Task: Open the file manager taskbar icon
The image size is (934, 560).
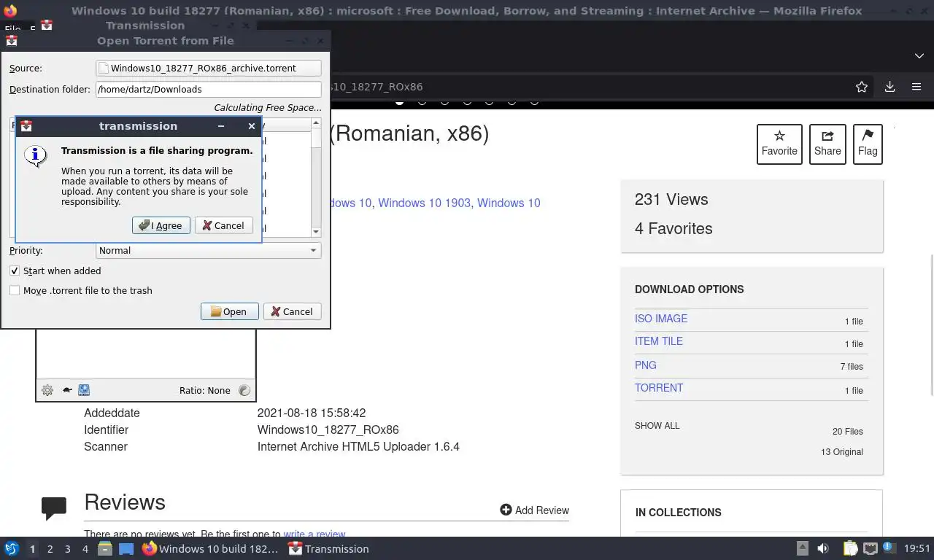Action: click(105, 548)
